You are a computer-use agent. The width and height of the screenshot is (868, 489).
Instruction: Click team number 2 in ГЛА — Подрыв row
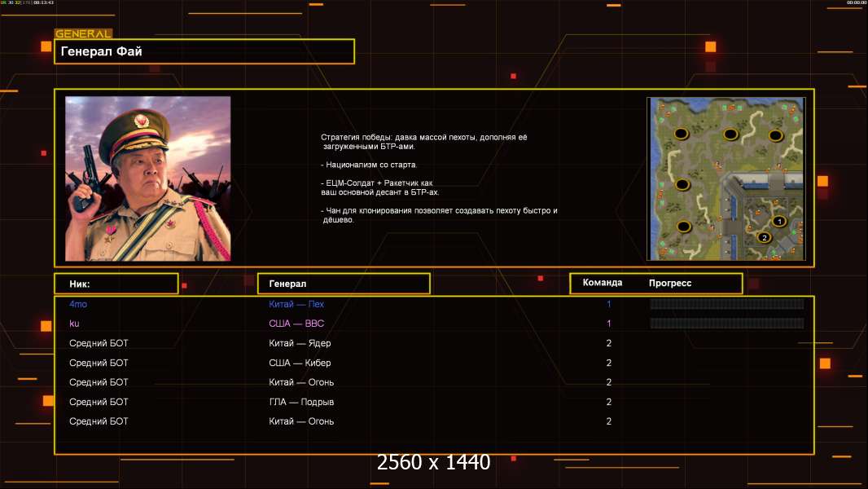click(609, 402)
